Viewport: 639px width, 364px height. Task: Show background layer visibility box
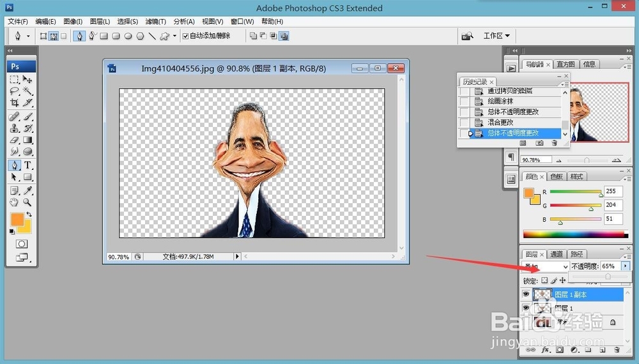coord(526,322)
